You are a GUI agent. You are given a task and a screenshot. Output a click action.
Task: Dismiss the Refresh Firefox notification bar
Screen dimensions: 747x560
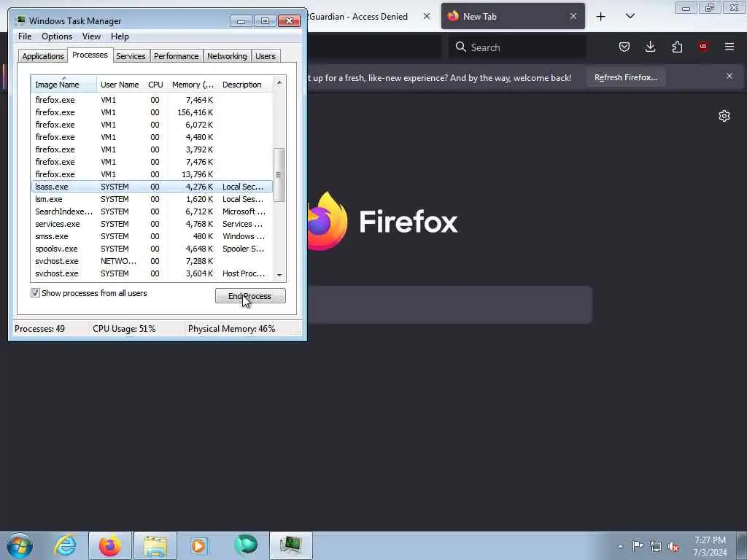(729, 76)
